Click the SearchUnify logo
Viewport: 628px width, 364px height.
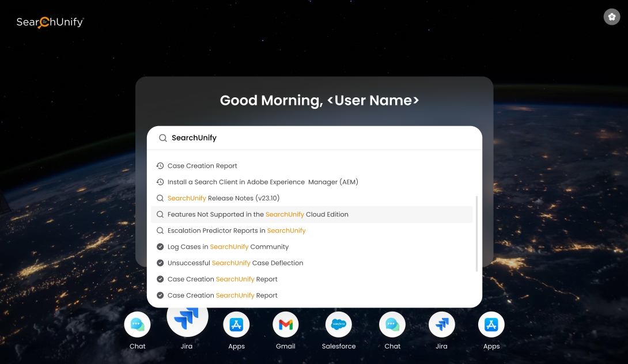50,22
